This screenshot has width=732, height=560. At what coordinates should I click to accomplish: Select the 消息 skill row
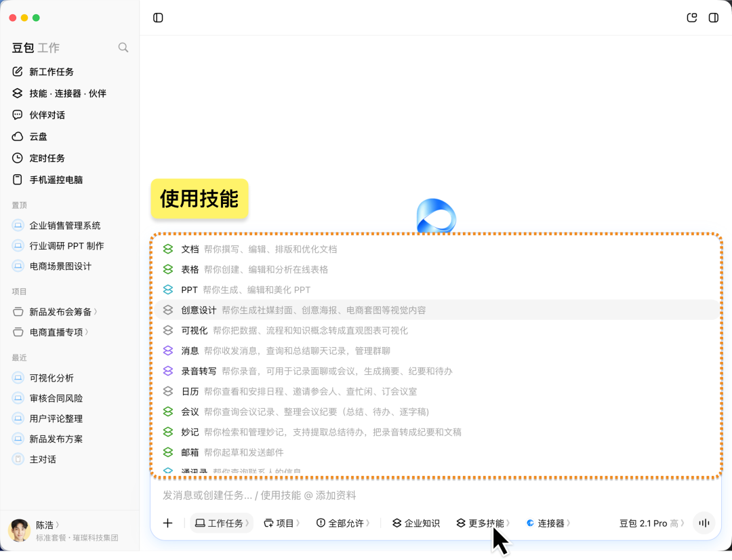tap(436, 351)
